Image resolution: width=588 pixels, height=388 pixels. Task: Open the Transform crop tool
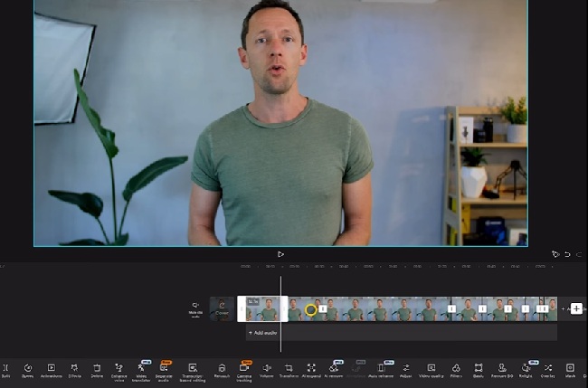(289, 371)
